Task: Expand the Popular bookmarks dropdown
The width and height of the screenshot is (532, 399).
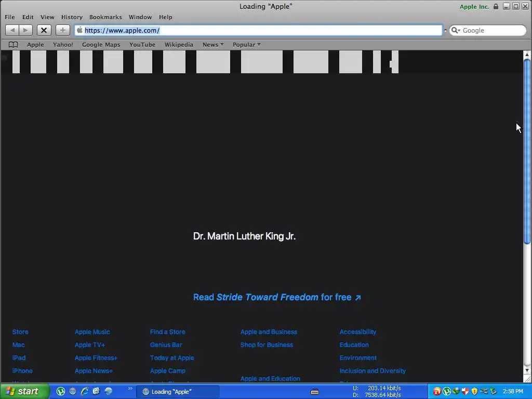Action: click(246, 45)
